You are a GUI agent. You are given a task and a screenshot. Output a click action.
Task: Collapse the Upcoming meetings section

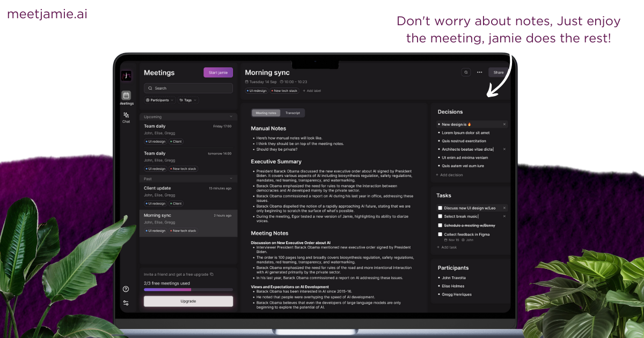231,116
